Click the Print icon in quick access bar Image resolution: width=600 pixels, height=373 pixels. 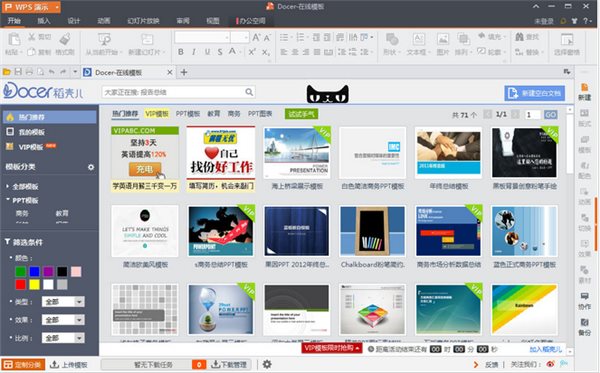tap(29, 72)
